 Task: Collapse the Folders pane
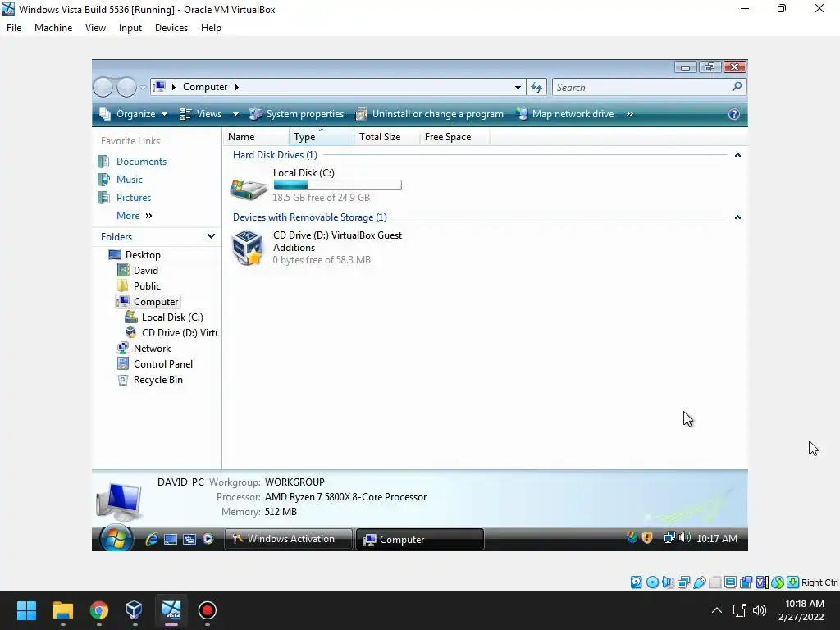(x=211, y=236)
